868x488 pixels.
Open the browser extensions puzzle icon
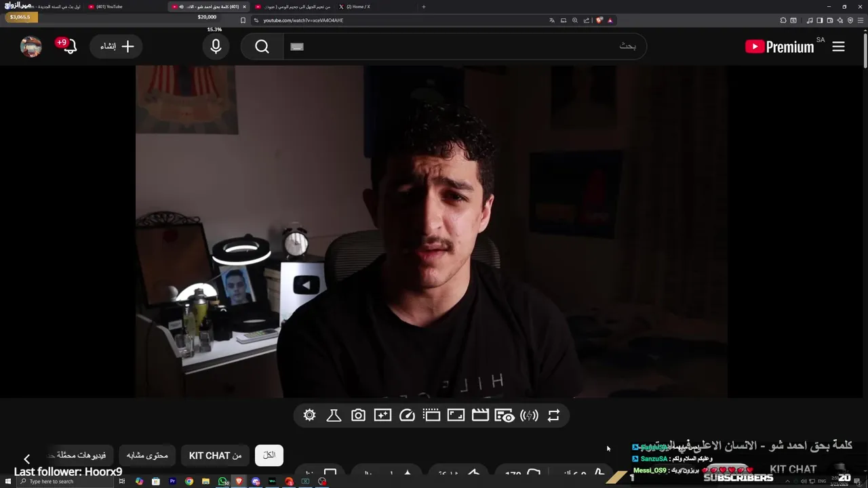pos(783,20)
